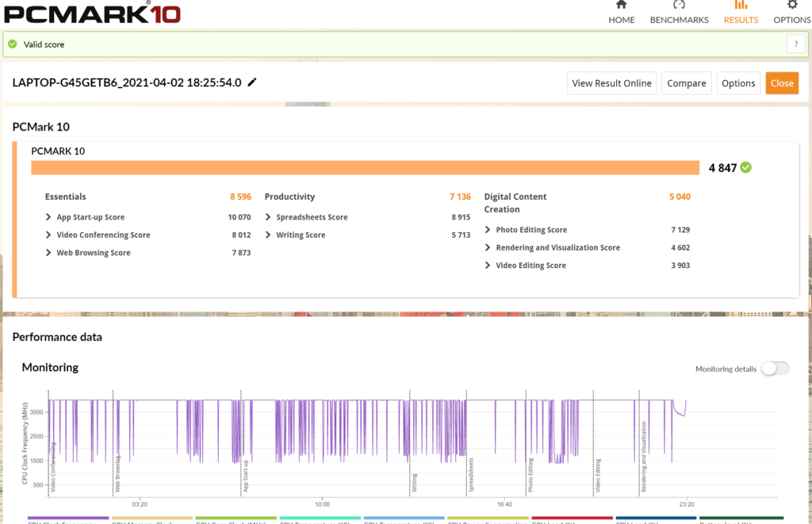Click the 23:20 time axis label
The height and width of the screenshot is (524, 812).
(687, 504)
